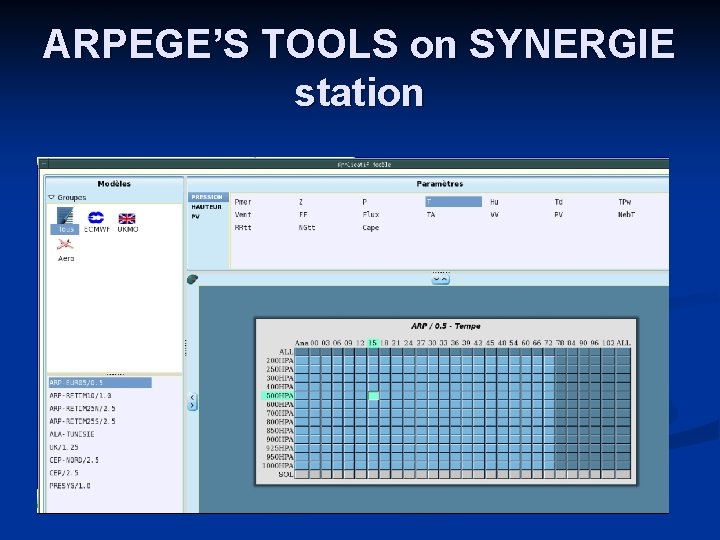This screenshot has width=720, height=540.
Task: Select the ALL column header after 102
Action: point(623,343)
